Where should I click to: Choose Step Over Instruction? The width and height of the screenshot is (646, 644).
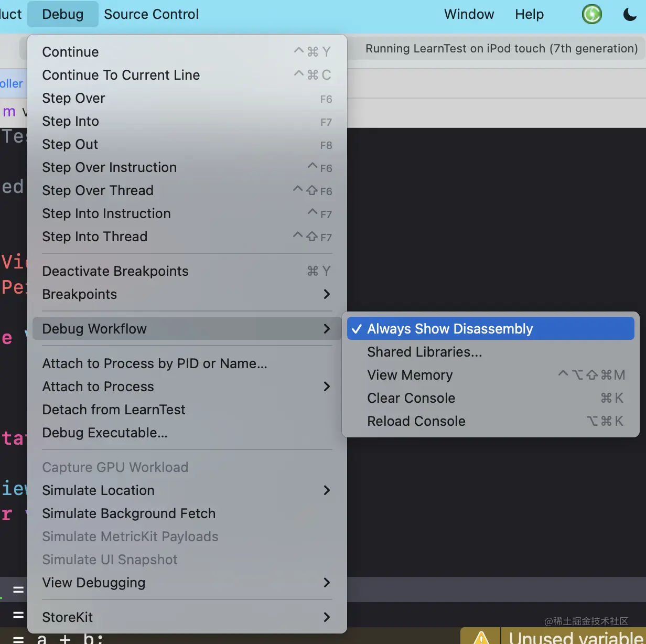pos(187,167)
